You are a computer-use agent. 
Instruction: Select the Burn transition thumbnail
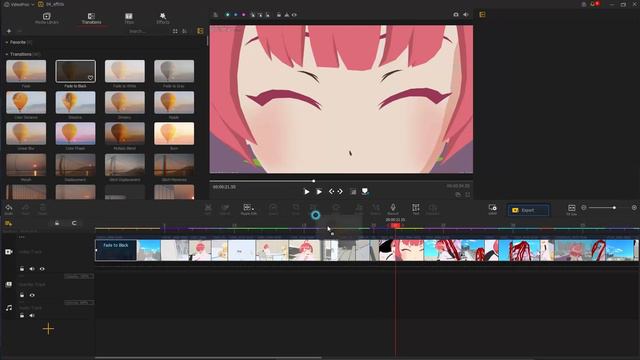174,133
